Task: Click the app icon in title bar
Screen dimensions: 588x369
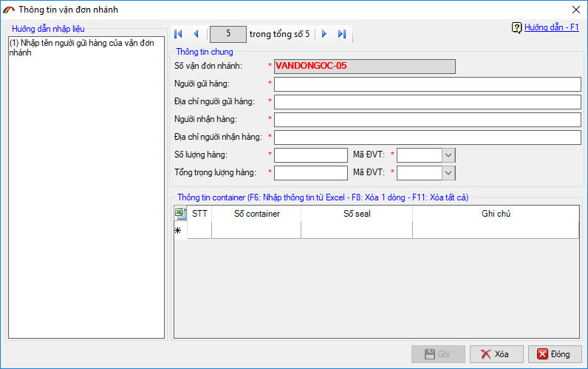Action: click(10, 10)
